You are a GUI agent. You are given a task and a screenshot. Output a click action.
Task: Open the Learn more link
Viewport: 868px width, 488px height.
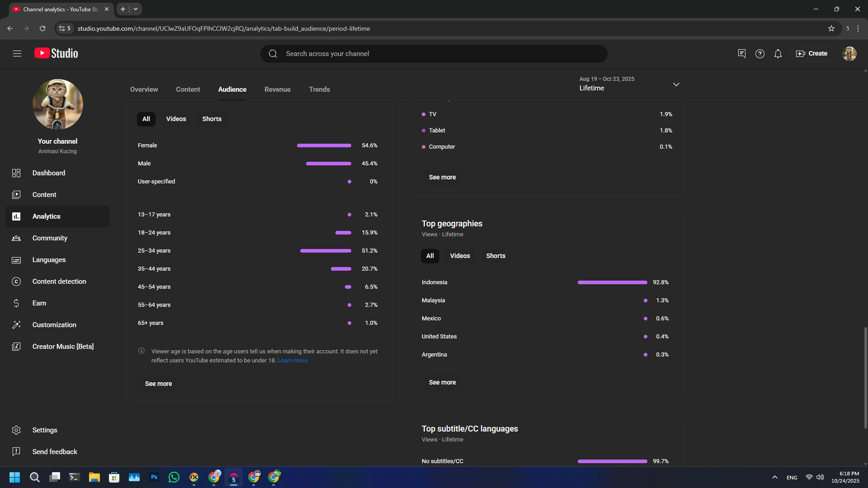[x=292, y=361]
